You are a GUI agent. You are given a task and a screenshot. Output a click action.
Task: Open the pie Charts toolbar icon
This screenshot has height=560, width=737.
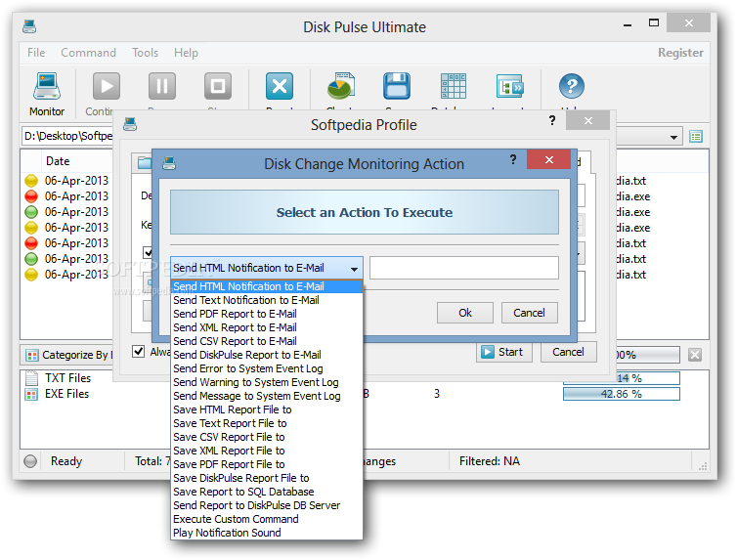pyautogui.click(x=341, y=86)
